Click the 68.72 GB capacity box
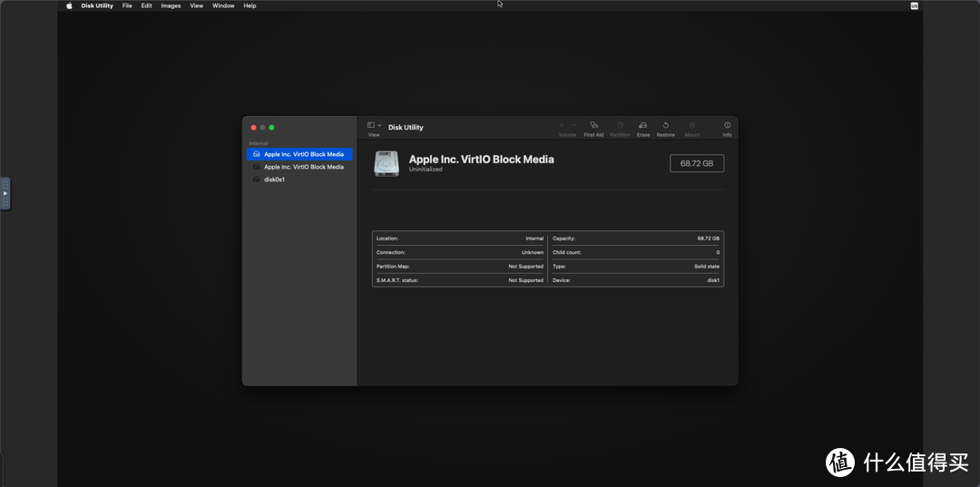 tap(697, 163)
